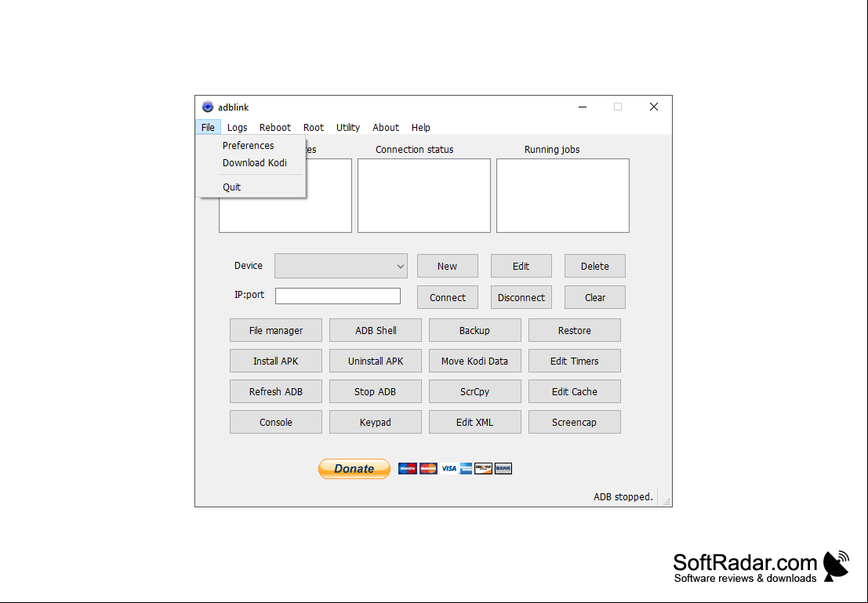This screenshot has height=603, width=868.
Task: Click the adblink app icon in title bar
Action: [208, 107]
